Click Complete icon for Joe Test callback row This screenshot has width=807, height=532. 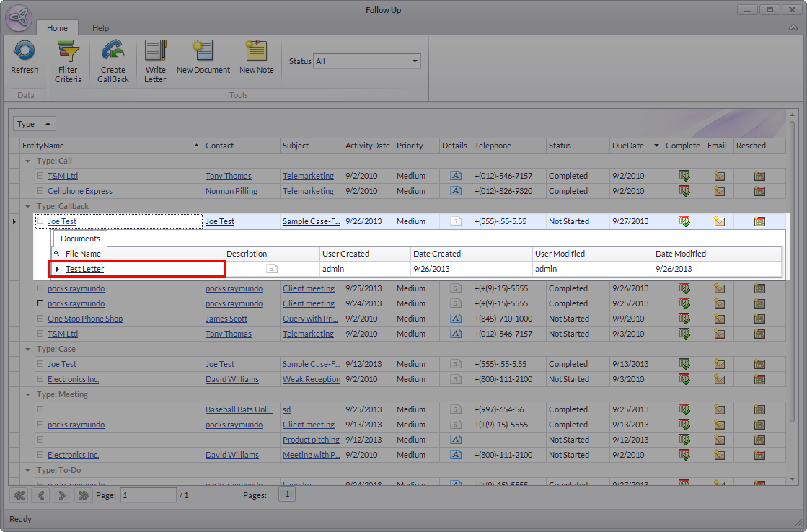[684, 221]
